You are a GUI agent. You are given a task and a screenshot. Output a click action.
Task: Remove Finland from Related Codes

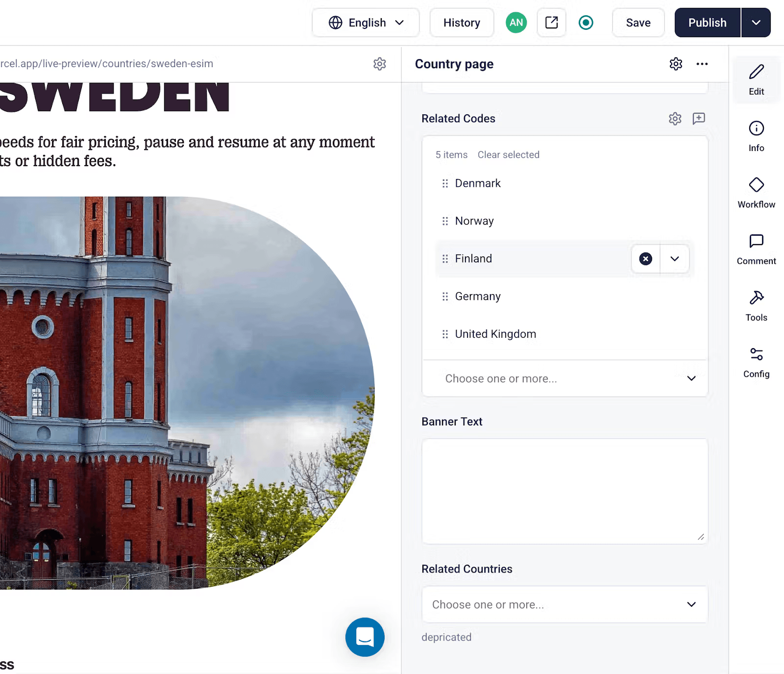pyautogui.click(x=646, y=259)
